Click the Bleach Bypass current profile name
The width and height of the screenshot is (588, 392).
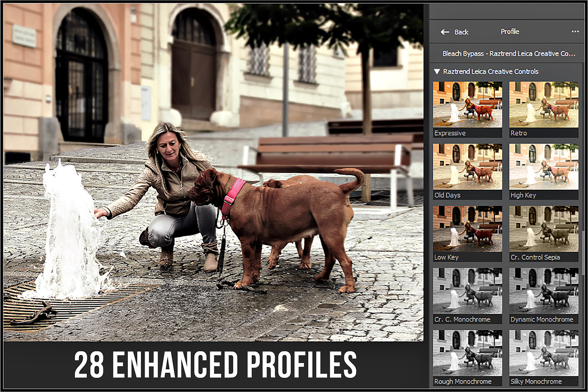pyautogui.click(x=509, y=53)
